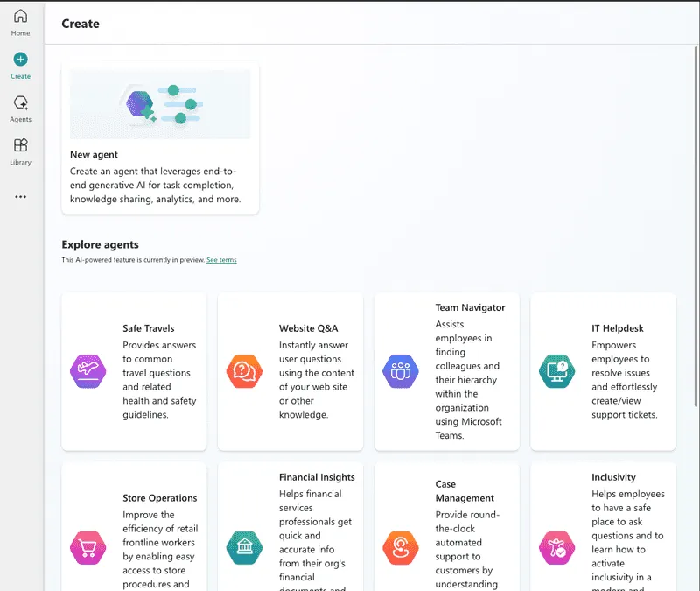
Task: Click the Team Navigator people icon
Action: pos(401,371)
